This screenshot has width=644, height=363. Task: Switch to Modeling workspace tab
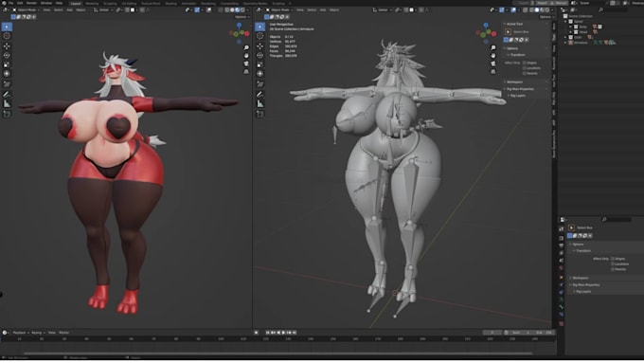click(x=92, y=3)
